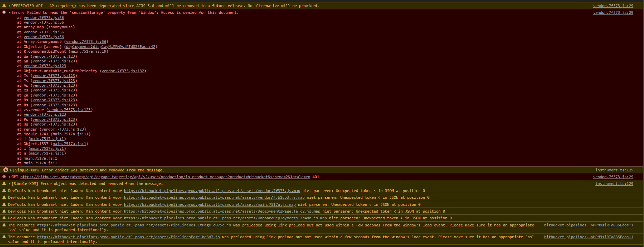Click warning icon beside PipelinesPage.be3d7.js preload message
The image size is (644, 247).
4,237
